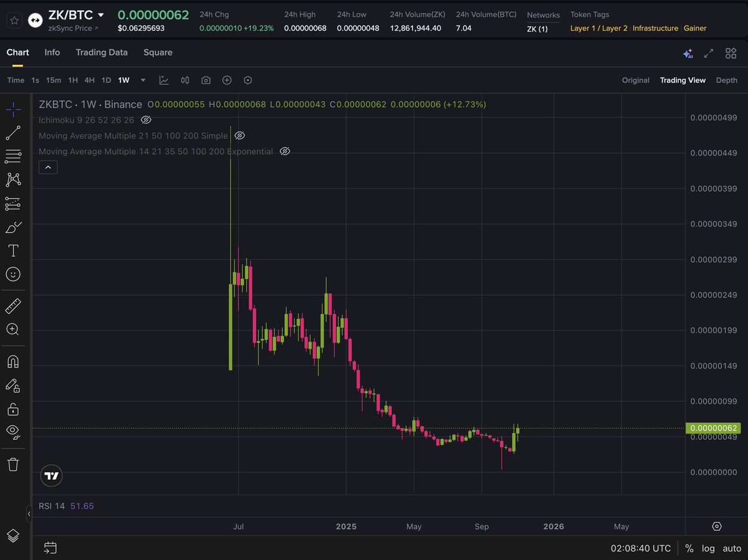Take a chart snapshot with camera icon
Viewport: 748px width, 560px height.
click(206, 80)
